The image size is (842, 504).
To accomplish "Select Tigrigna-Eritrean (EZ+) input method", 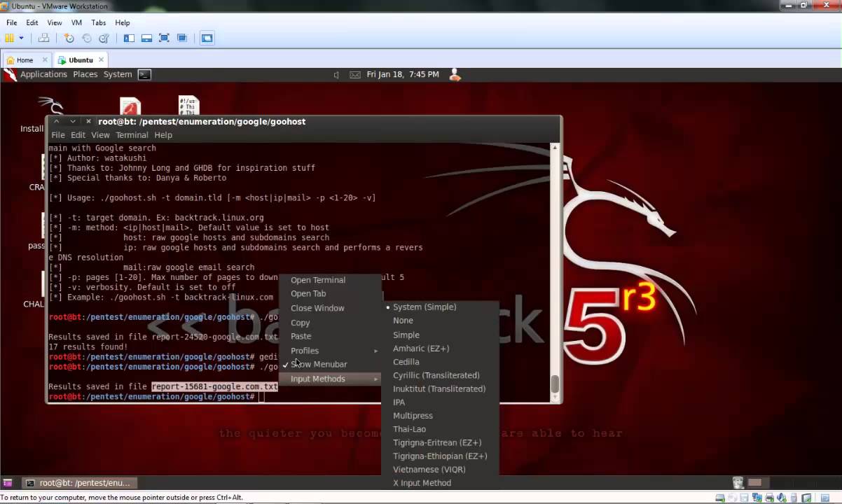I will click(441, 442).
